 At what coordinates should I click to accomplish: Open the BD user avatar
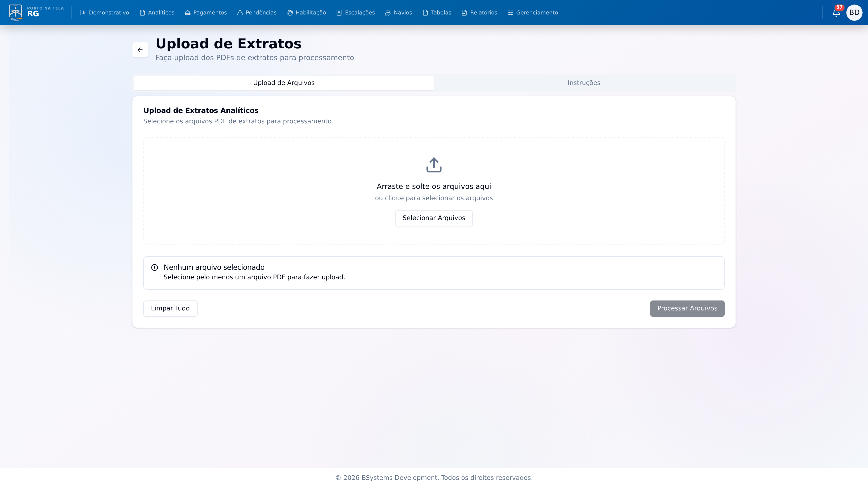[854, 12]
